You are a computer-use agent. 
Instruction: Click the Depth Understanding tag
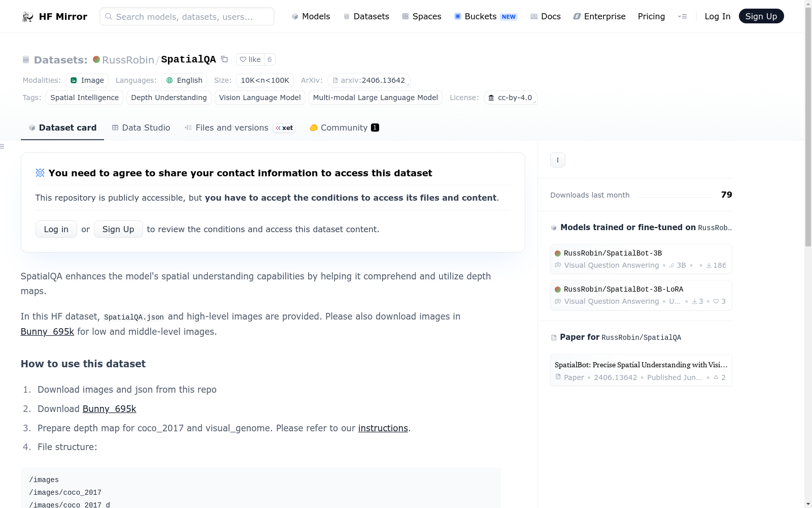169,98
